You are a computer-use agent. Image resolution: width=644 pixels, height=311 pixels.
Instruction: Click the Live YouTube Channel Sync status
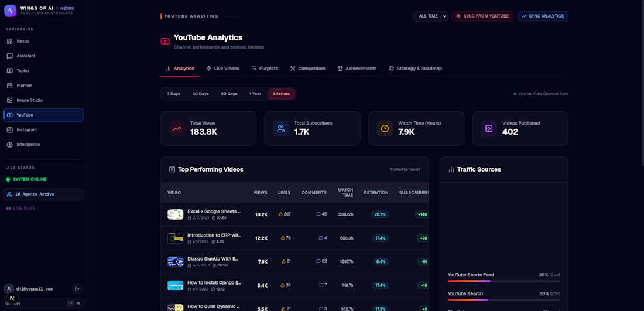pos(541,94)
